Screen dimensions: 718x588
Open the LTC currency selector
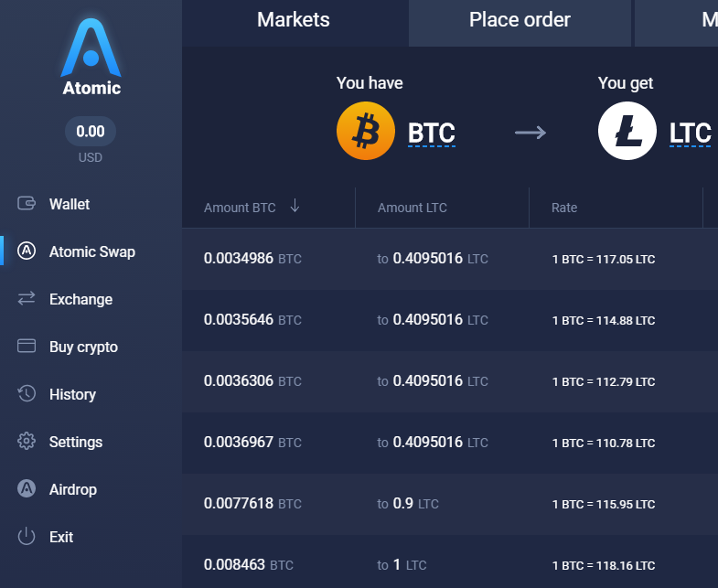tap(691, 134)
